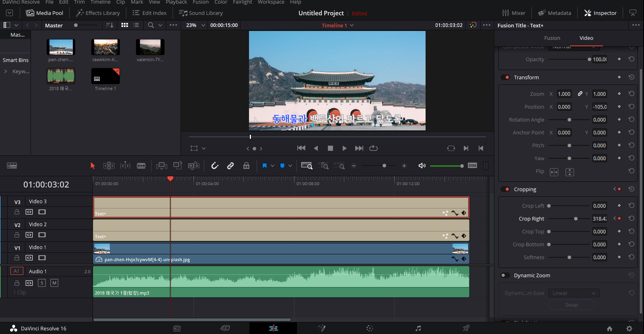
Task: Enable the Dynamic Zoom switch
Action: click(x=505, y=275)
